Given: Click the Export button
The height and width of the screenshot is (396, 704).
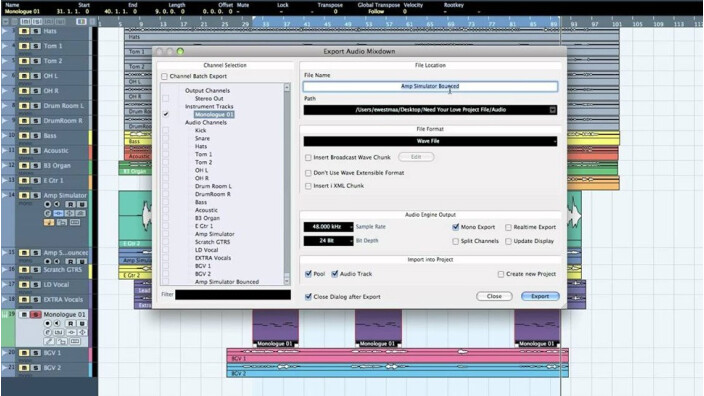Looking at the screenshot, I should [540, 296].
